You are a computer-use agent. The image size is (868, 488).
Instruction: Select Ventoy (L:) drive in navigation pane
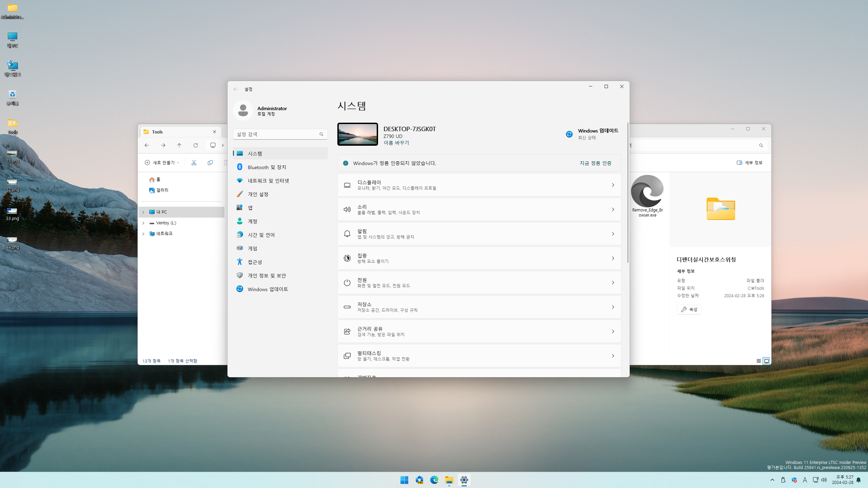click(163, 223)
